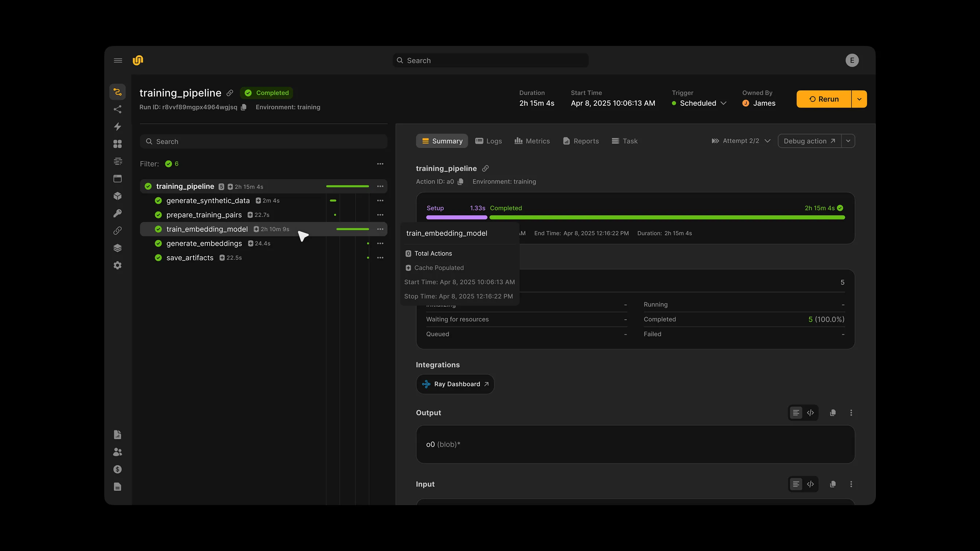Image resolution: width=980 pixels, height=551 pixels.
Task: Toggle text view for the Input section
Action: click(x=796, y=484)
